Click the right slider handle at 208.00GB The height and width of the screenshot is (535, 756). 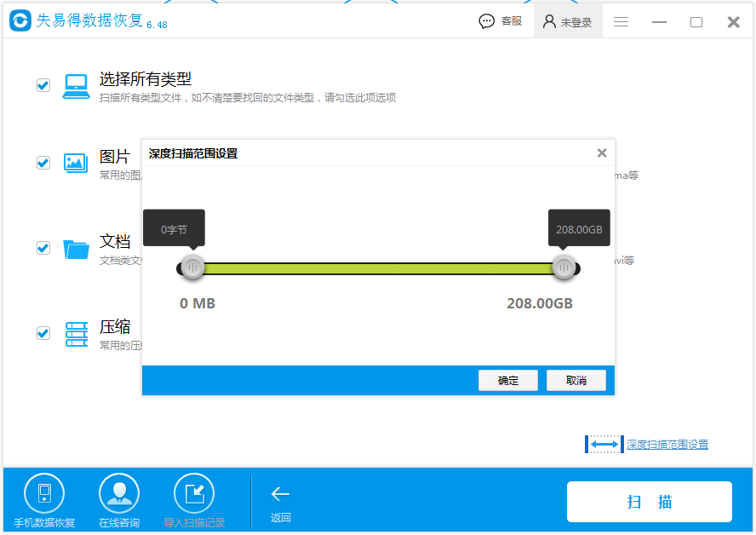tap(564, 267)
